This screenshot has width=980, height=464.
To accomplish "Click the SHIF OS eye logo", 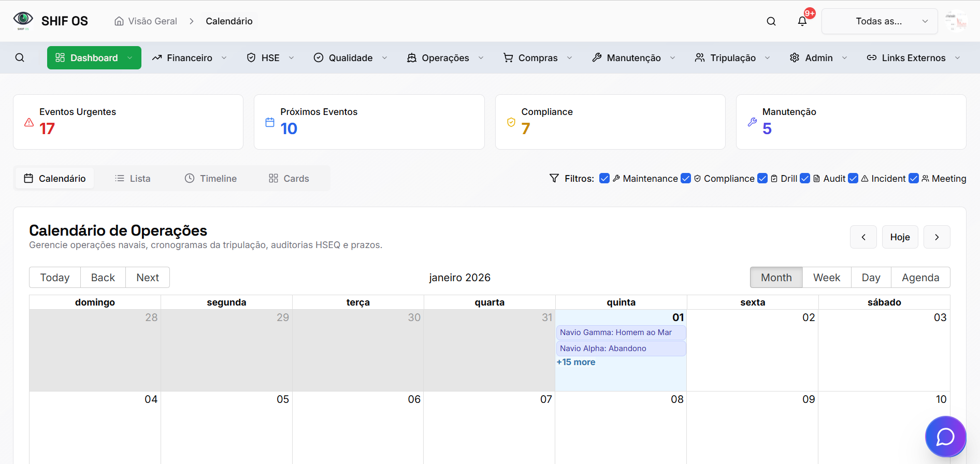I will (23, 20).
